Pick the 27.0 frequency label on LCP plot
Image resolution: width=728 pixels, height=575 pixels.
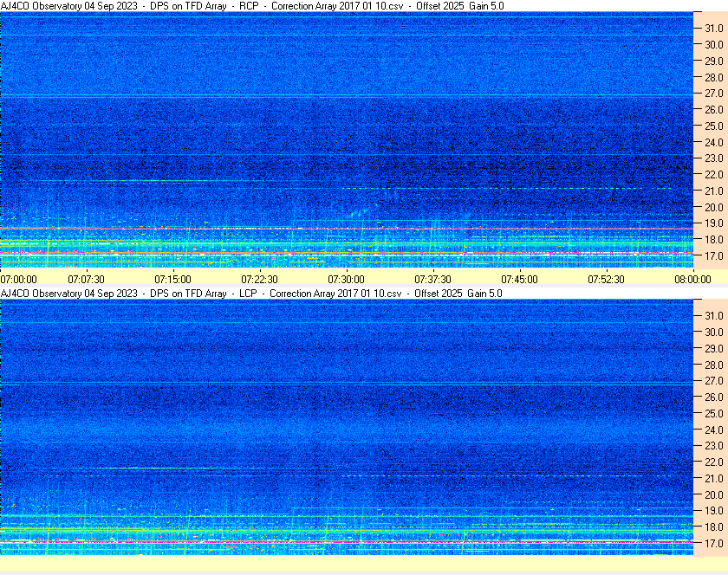714,380
